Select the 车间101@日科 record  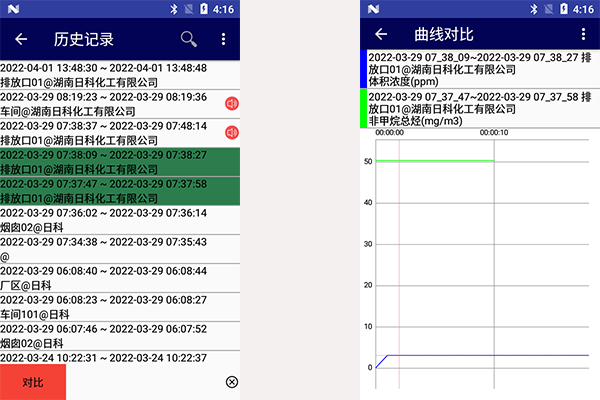pos(110,307)
